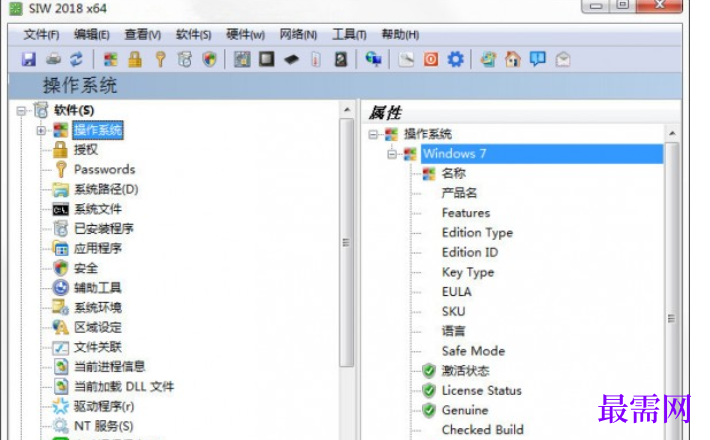Click the motherboard toolbar icon

[242, 59]
